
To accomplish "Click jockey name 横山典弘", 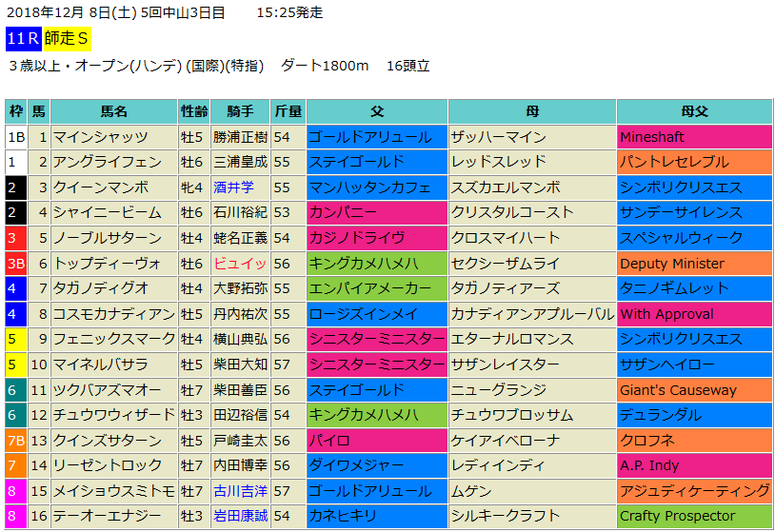I will coord(240,340).
